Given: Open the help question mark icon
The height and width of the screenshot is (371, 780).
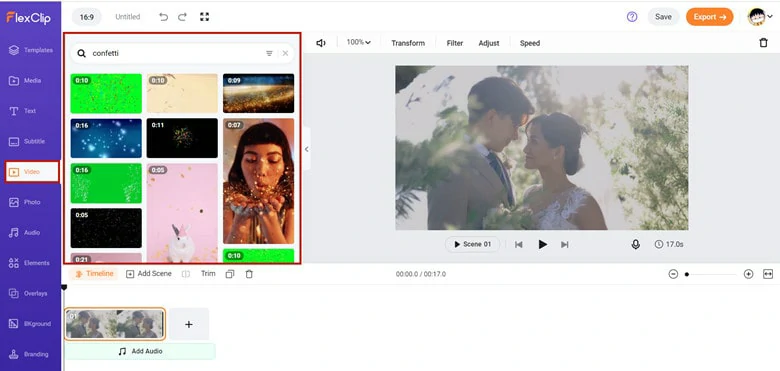Looking at the screenshot, I should (x=632, y=17).
